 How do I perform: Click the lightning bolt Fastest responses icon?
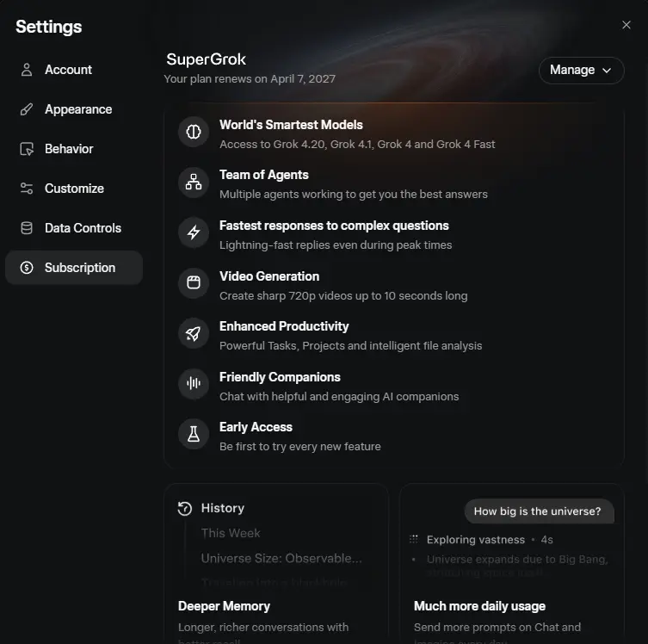(194, 232)
